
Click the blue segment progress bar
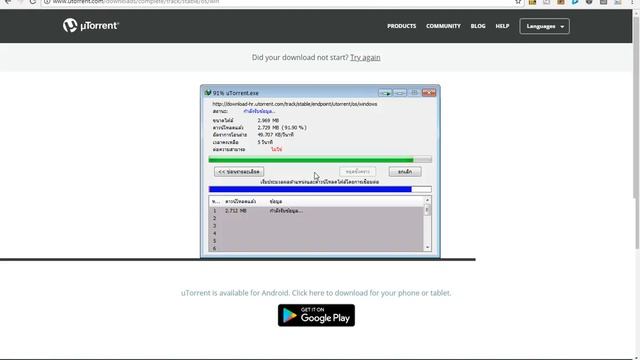coord(320,189)
